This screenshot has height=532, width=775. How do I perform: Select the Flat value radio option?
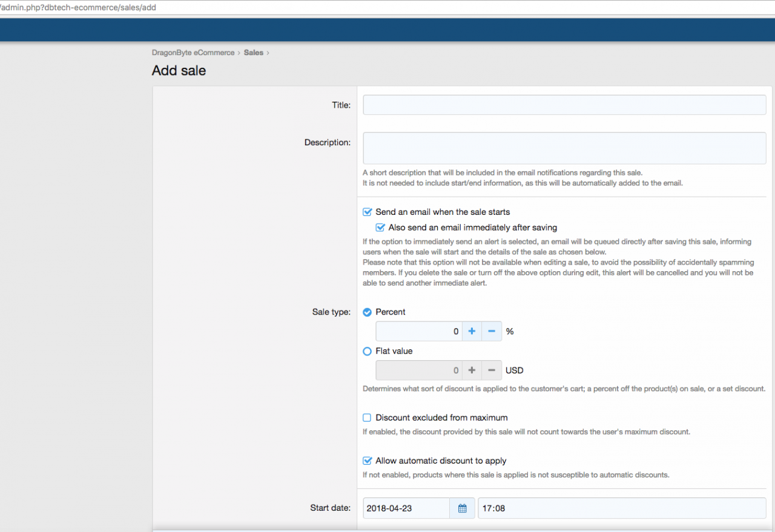[x=367, y=351]
